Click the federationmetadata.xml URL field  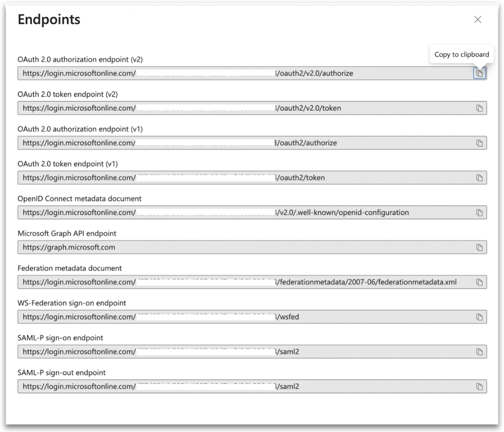click(245, 282)
